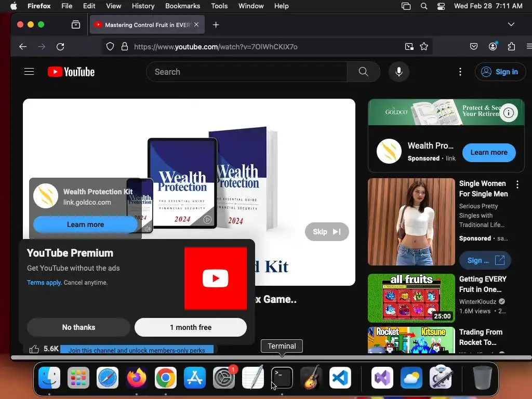
Task: Click Join this channel members perks banner
Action: [137, 350]
